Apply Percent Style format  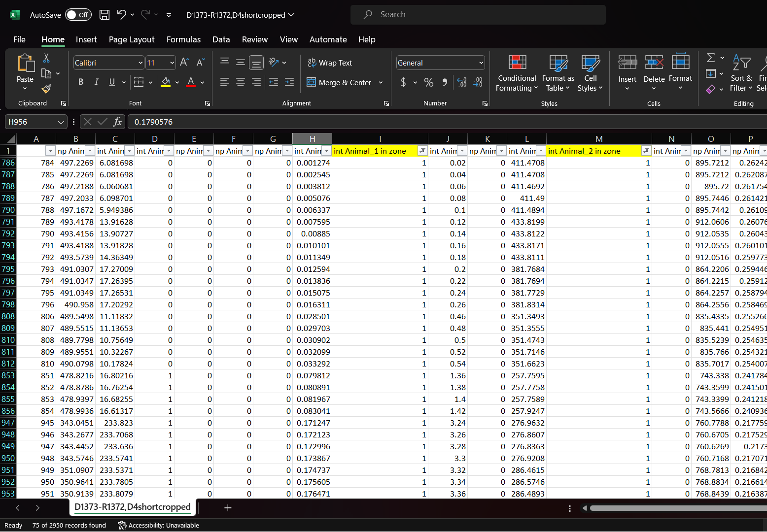tap(429, 82)
